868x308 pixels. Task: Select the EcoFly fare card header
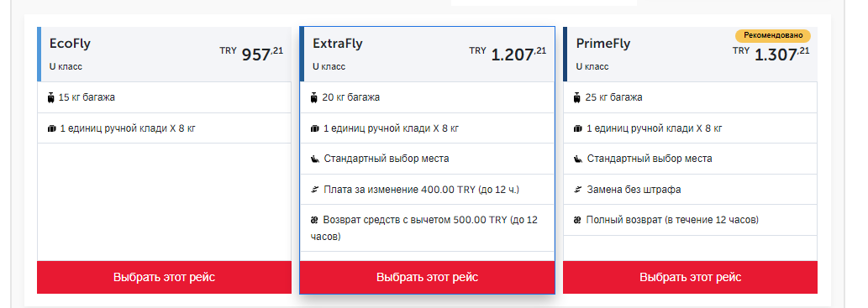point(165,55)
